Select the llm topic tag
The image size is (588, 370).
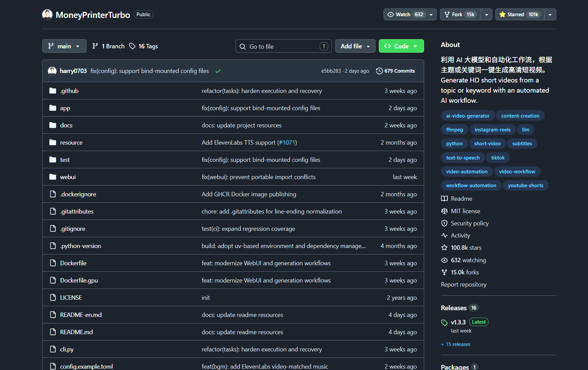click(526, 130)
